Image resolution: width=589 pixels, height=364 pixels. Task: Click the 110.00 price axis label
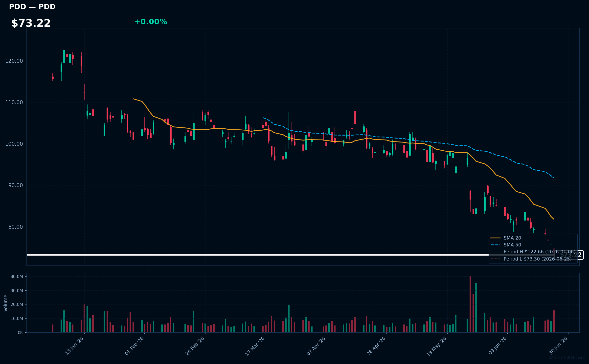pos(14,102)
